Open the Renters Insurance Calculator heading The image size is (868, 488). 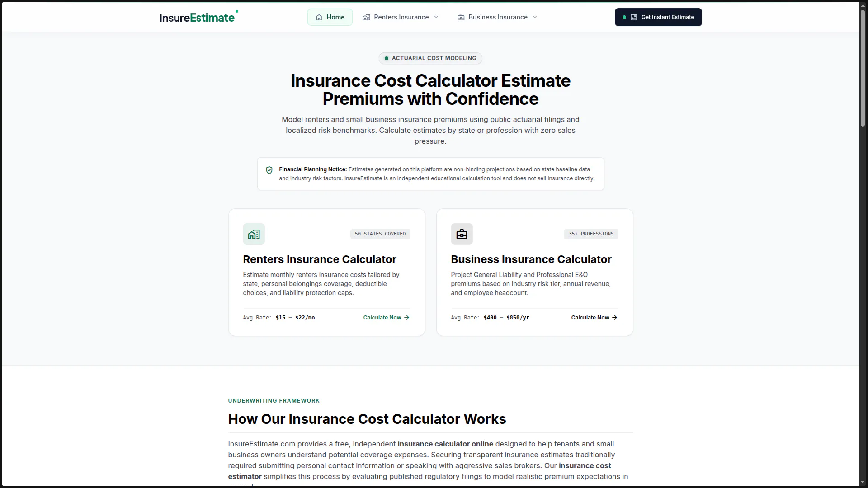(320, 259)
